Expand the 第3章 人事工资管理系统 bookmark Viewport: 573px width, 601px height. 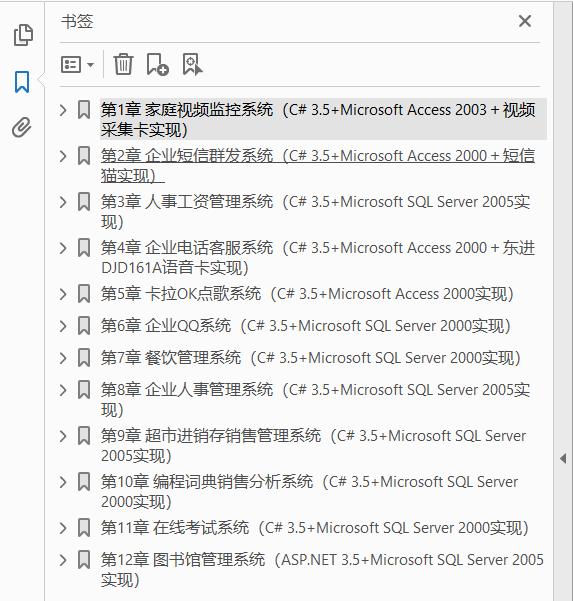coord(63,202)
